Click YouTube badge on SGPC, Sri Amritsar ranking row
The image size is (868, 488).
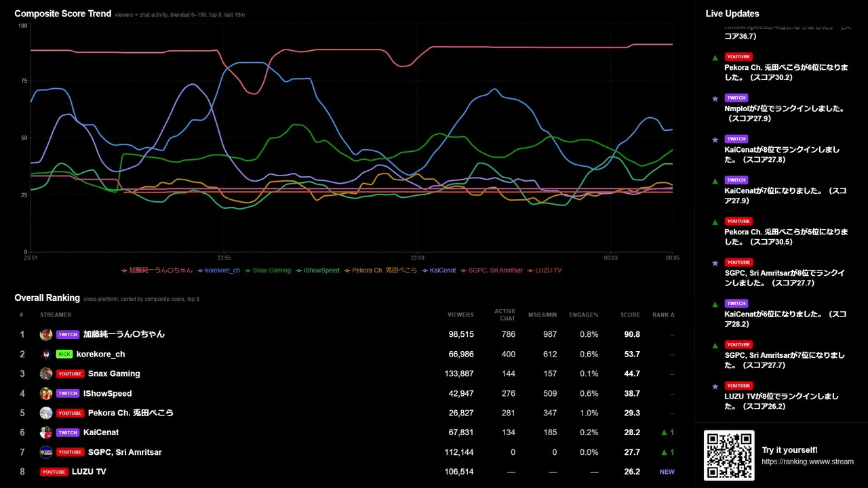pyautogui.click(x=70, y=452)
